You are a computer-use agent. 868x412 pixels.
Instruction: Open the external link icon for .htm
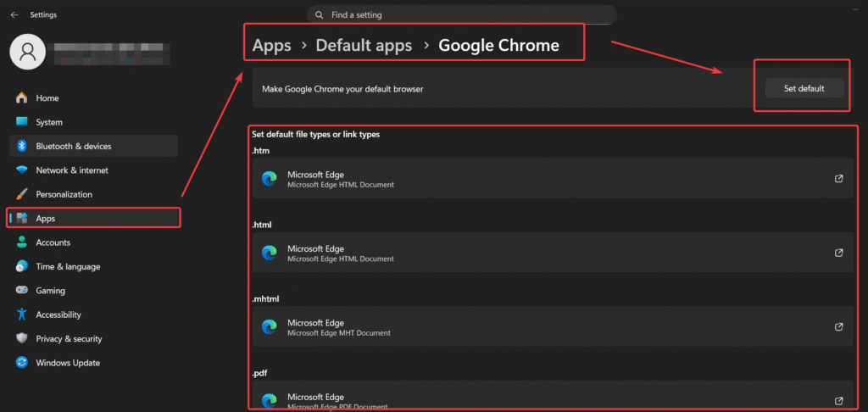tap(838, 179)
